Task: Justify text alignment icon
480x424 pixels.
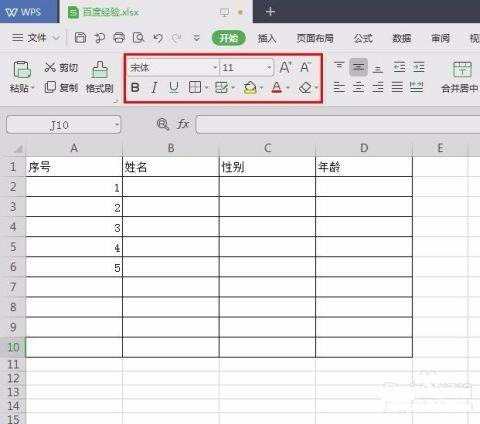Action: pos(397,87)
